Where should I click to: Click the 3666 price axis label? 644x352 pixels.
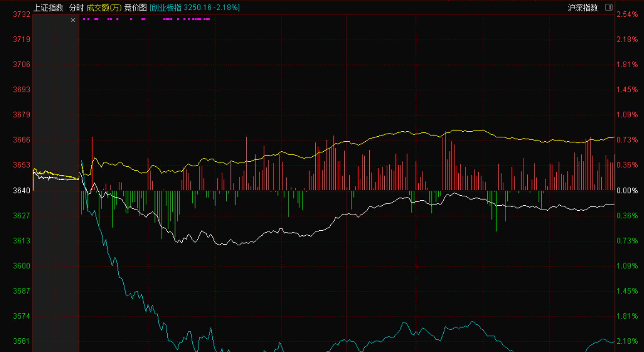(22, 140)
